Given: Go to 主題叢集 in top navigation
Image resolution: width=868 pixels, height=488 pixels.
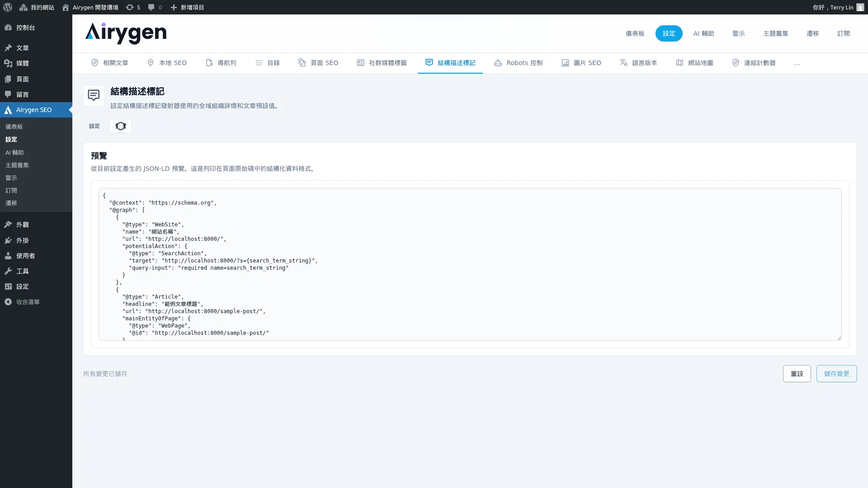Looking at the screenshot, I should 776,33.
